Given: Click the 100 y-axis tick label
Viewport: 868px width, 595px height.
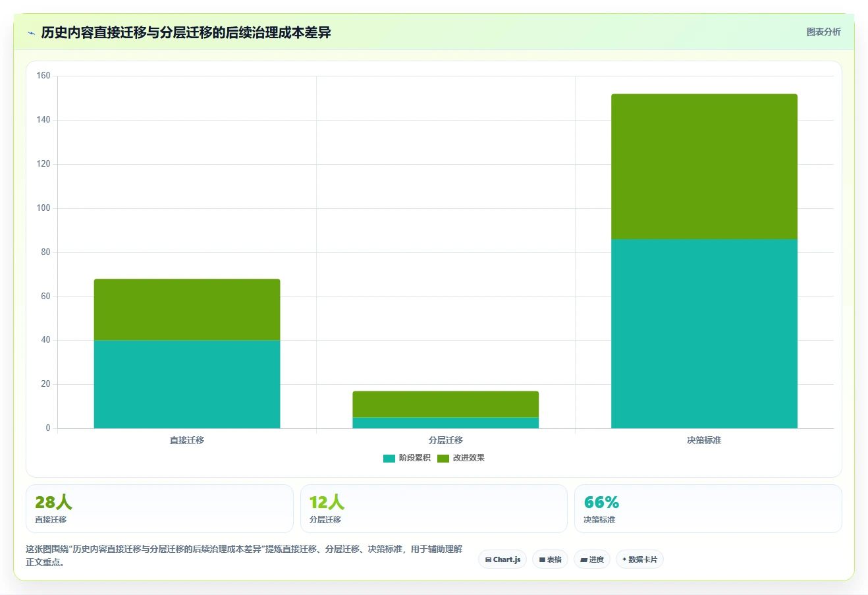Looking at the screenshot, I should pos(43,208).
